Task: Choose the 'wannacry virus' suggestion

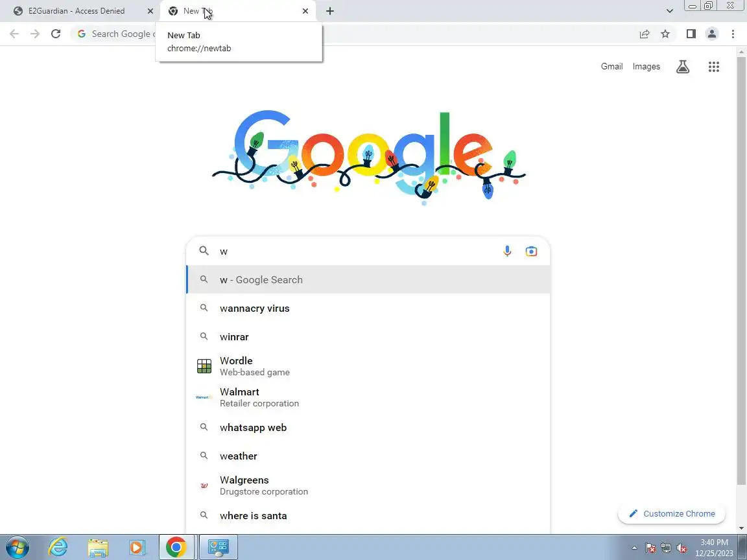Action: pos(368,308)
